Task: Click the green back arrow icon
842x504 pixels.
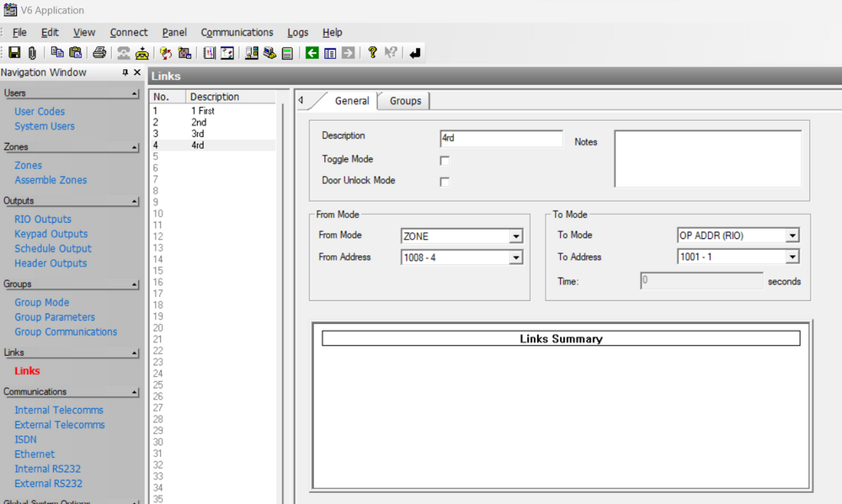Action: 312,53
